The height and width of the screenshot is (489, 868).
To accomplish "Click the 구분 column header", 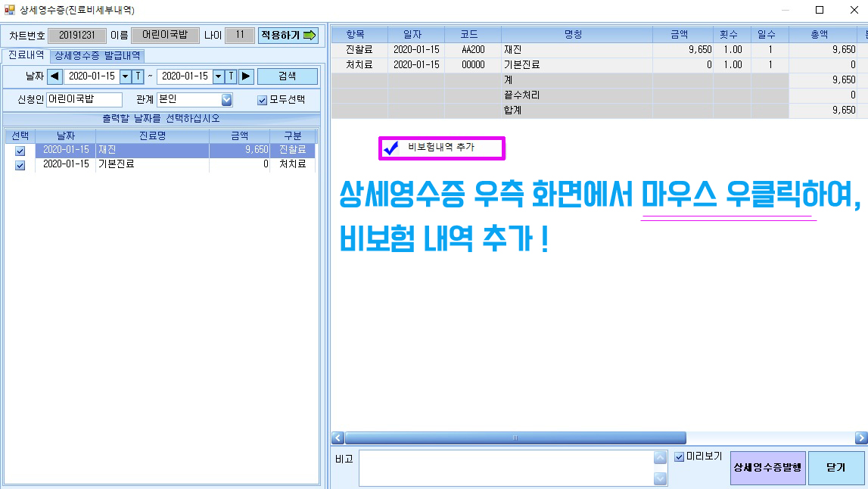I will point(292,135).
